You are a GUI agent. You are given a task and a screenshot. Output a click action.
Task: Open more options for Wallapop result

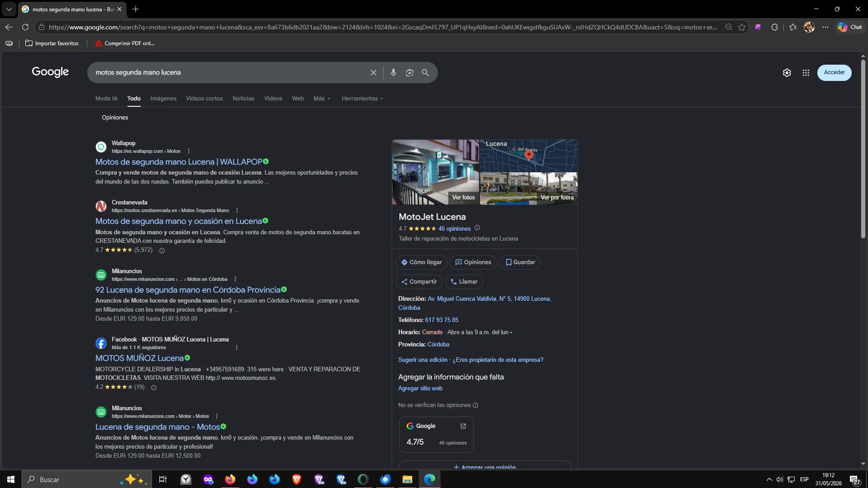pyautogui.click(x=189, y=151)
